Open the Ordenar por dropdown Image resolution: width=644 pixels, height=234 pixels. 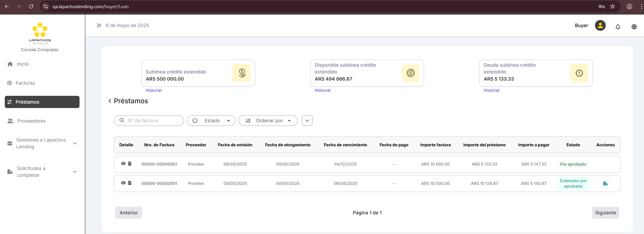coord(268,121)
